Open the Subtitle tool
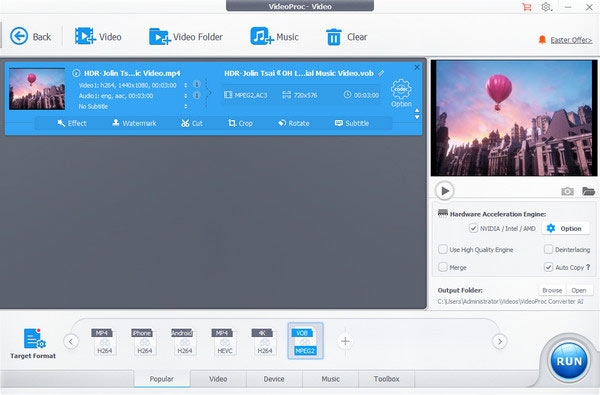 (352, 123)
